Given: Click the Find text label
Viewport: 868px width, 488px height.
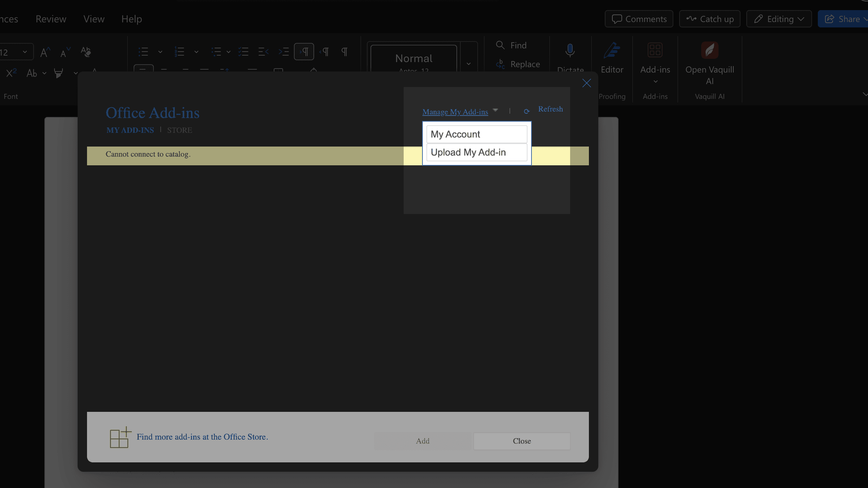Looking at the screenshot, I should (x=518, y=45).
